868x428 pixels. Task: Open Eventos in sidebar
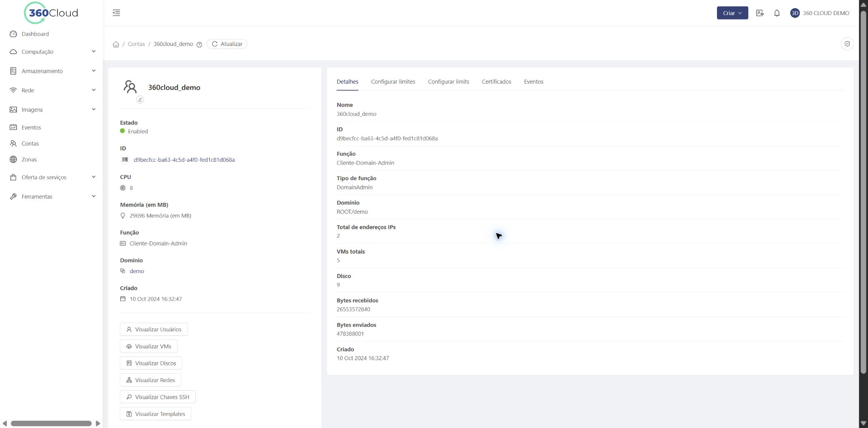(x=31, y=128)
